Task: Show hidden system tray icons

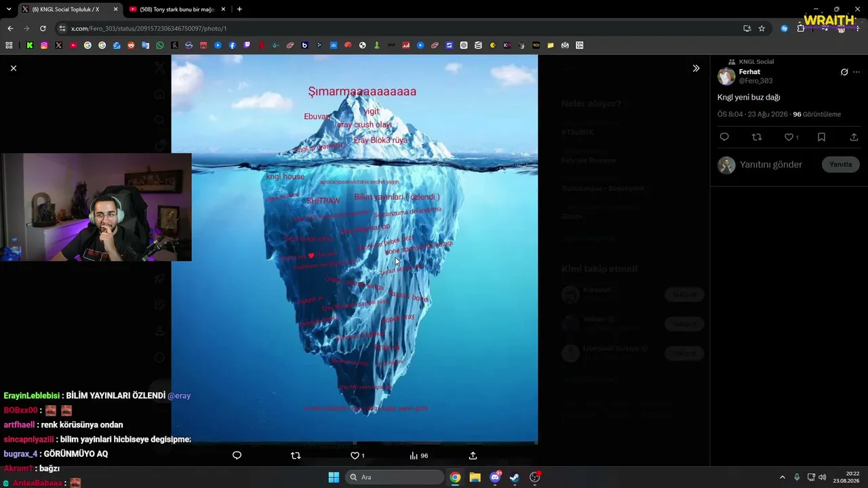Action: (782, 477)
